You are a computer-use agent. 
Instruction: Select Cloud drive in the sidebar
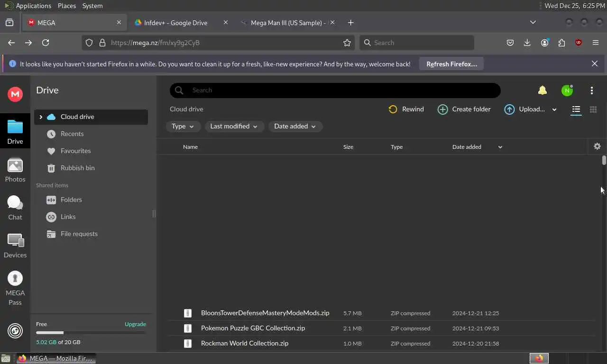tap(91, 117)
